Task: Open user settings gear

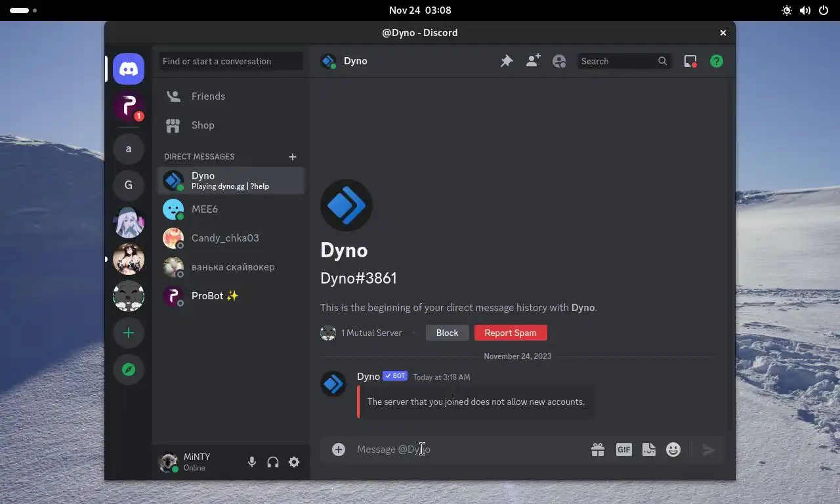Action: (x=294, y=462)
